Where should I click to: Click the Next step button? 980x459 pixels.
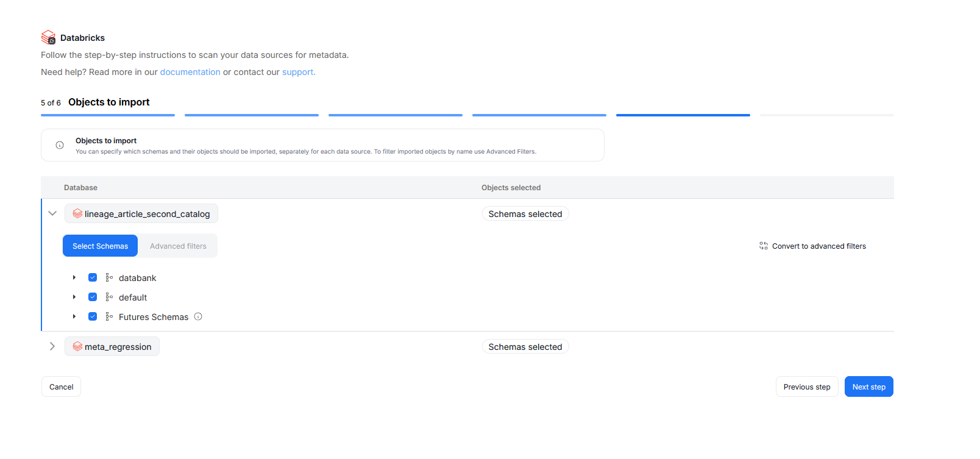(868, 386)
